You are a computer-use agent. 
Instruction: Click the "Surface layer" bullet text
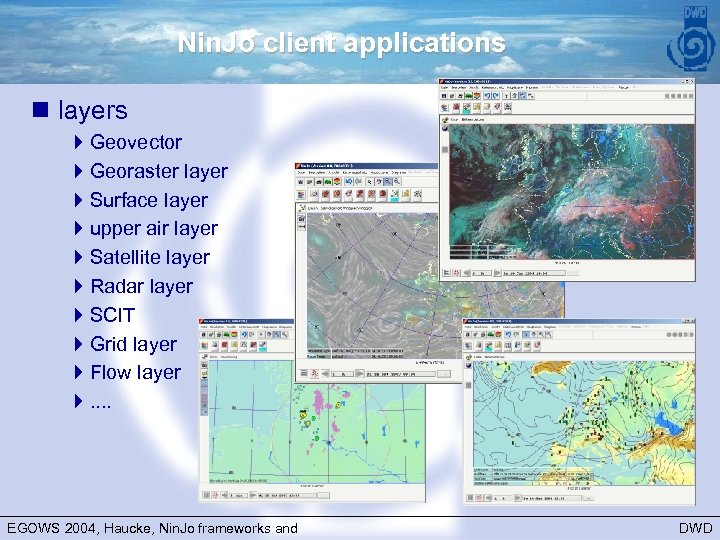149,200
